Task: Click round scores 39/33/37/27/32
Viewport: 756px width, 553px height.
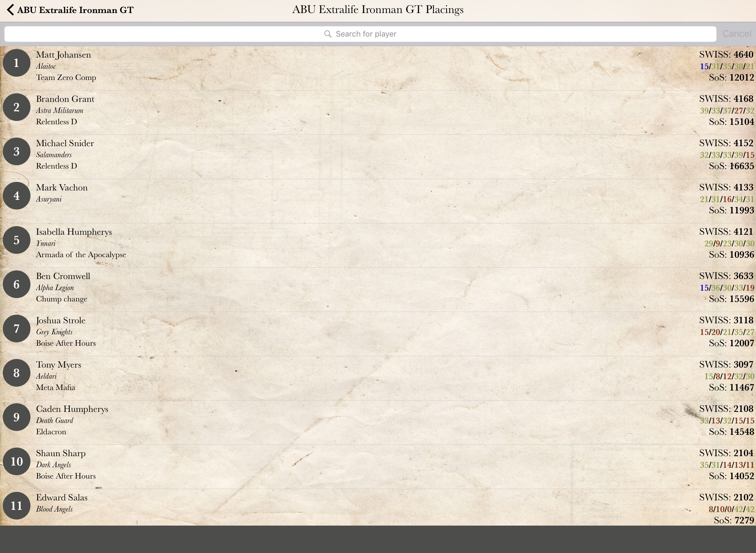Action: coord(727,110)
